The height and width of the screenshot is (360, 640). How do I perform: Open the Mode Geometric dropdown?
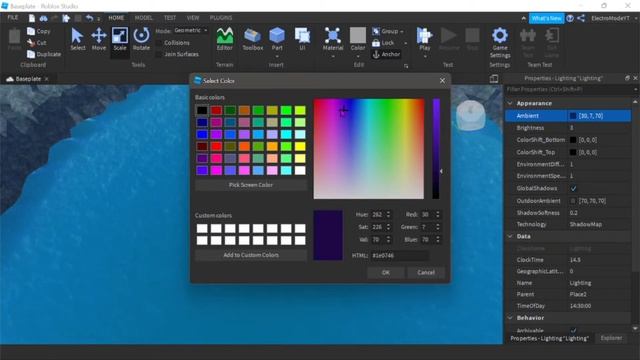[191, 30]
